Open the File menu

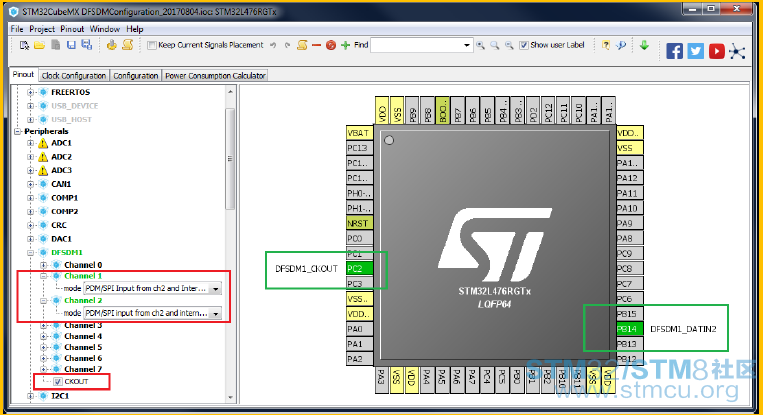[17, 29]
